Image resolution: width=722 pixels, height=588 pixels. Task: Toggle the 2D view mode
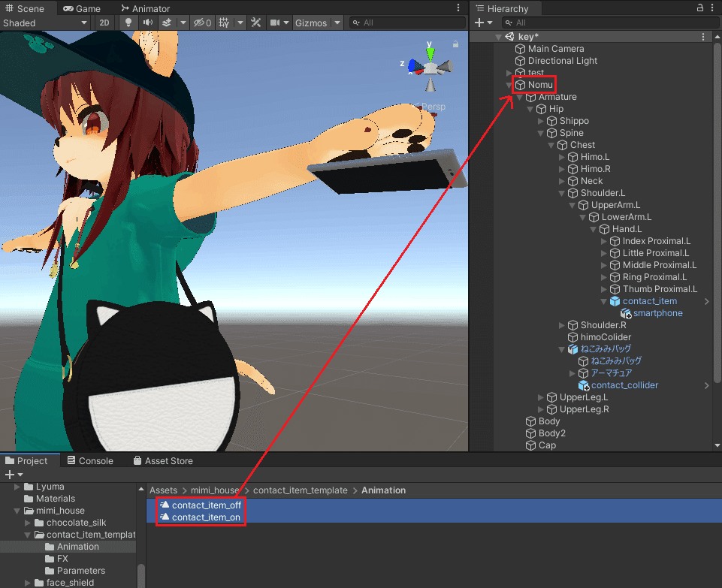click(x=104, y=23)
